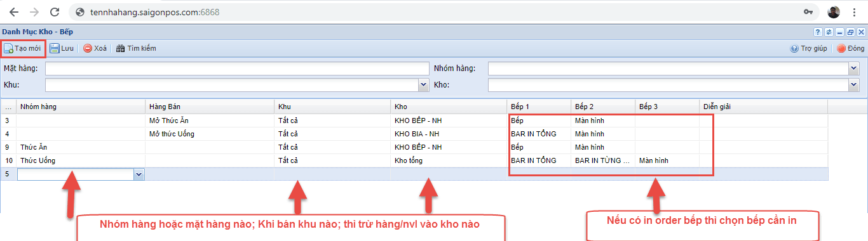Select the Thức Ăn group cell in row 9
Image resolution: width=868 pixels, height=241 pixels.
point(81,147)
